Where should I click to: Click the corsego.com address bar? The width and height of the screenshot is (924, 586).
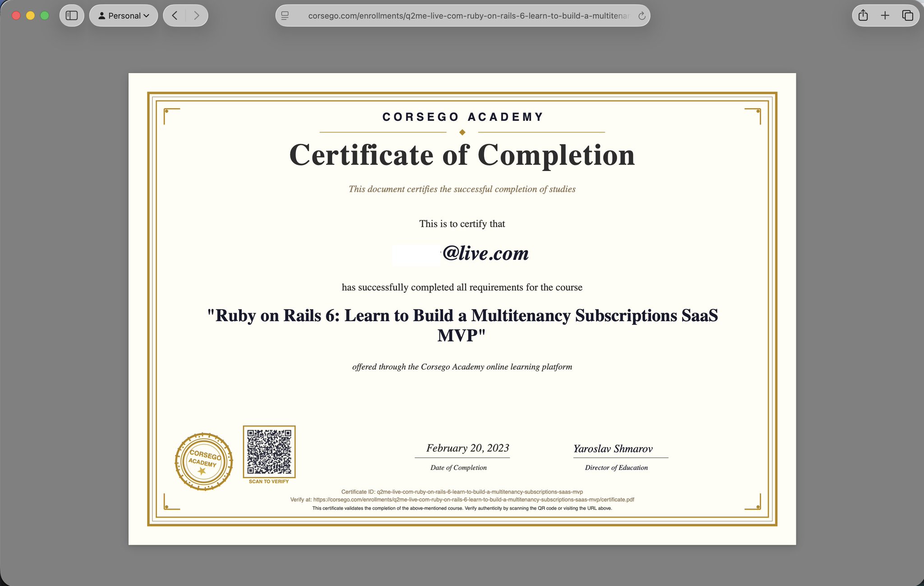click(467, 16)
